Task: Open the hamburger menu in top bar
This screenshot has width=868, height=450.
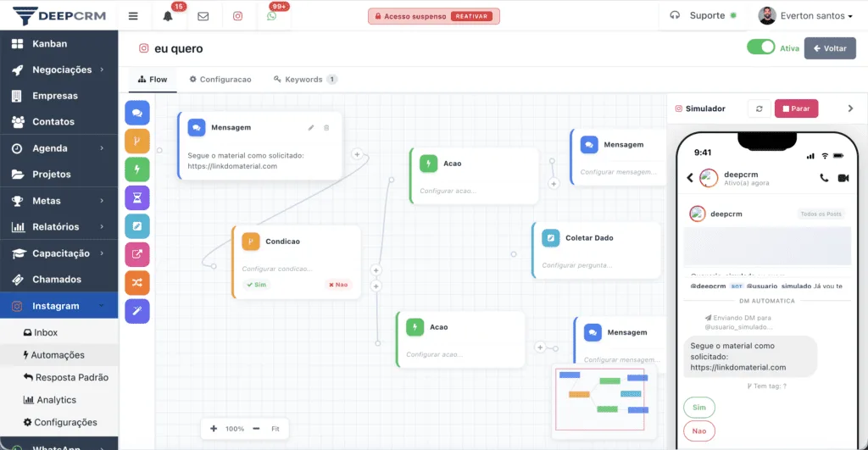Action: click(x=133, y=16)
